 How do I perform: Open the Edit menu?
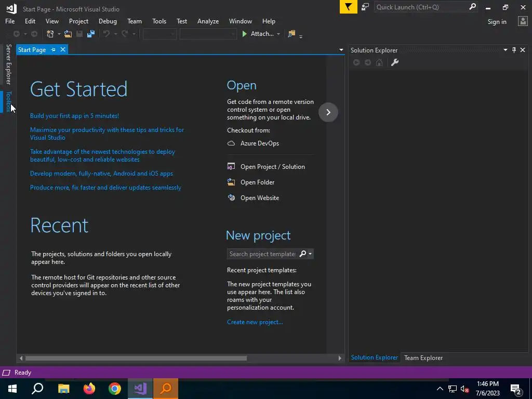(x=30, y=21)
